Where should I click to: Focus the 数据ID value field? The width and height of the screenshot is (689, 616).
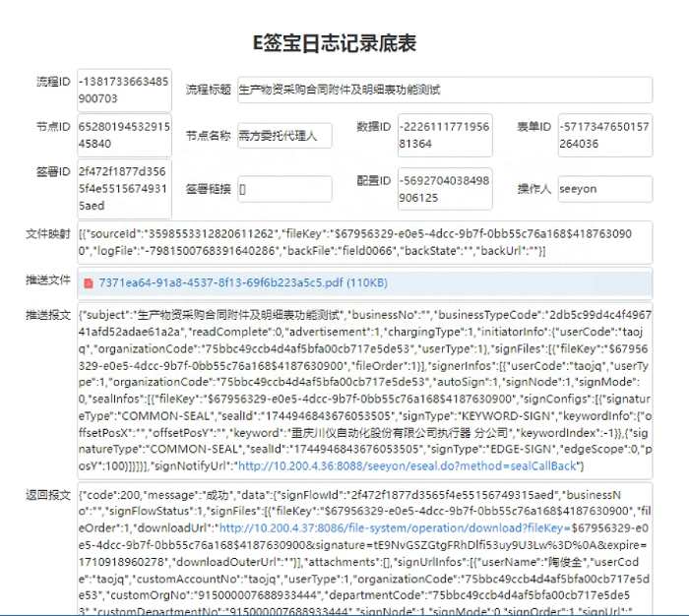(444, 136)
